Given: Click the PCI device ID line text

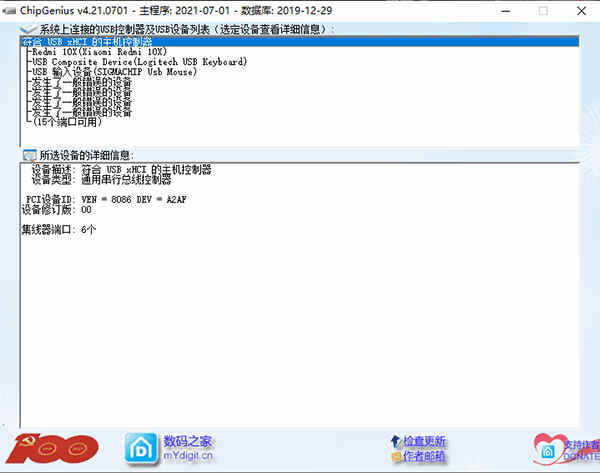Looking at the screenshot, I should pyautogui.click(x=106, y=199).
